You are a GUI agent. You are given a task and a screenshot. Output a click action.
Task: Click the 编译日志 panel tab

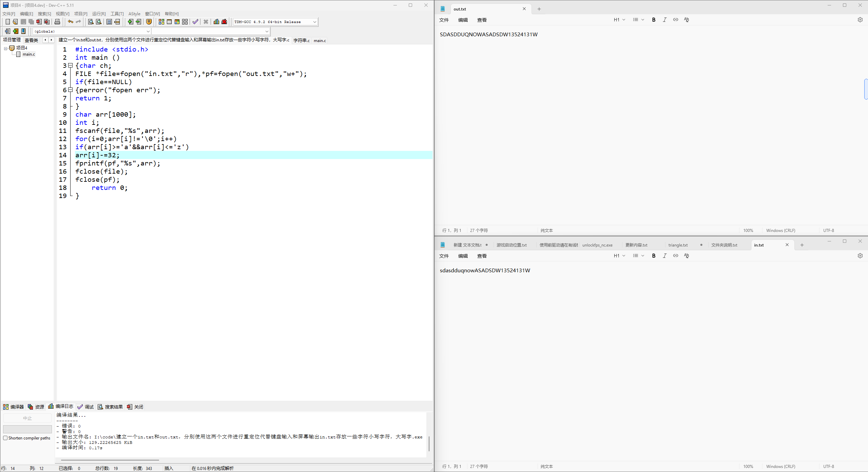point(61,407)
